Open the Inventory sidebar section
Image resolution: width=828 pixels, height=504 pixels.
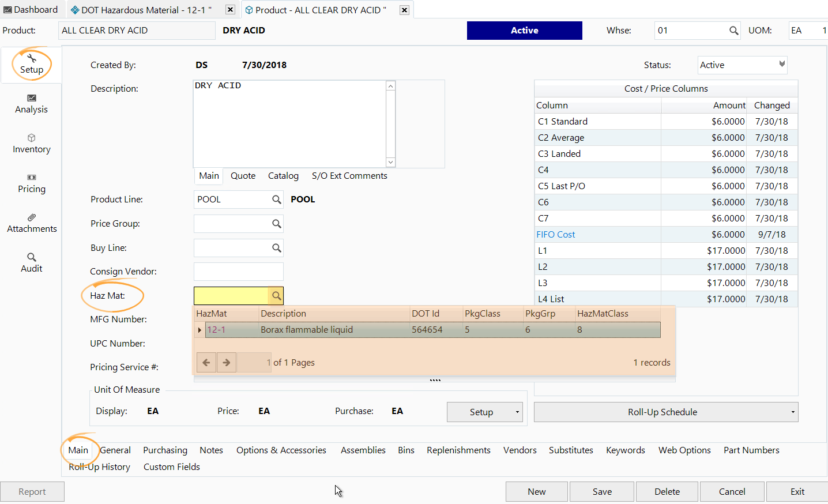[32, 144]
